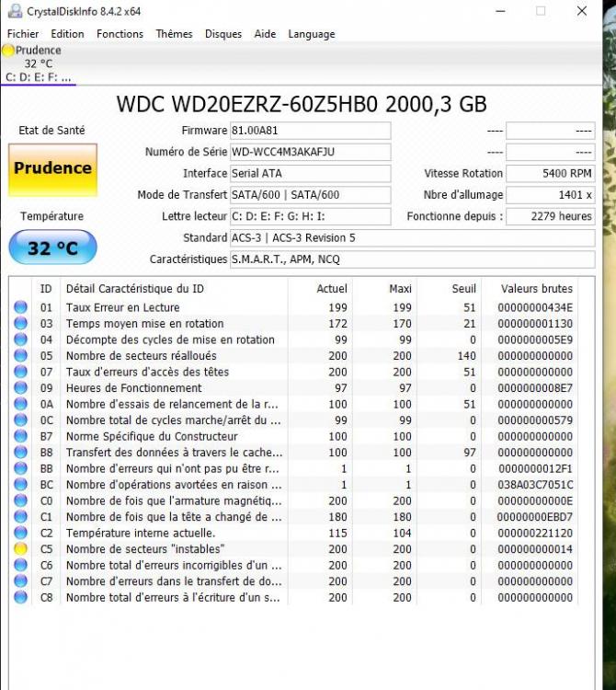Click the Vitesse Rotation value 5400 RPM

click(x=551, y=173)
